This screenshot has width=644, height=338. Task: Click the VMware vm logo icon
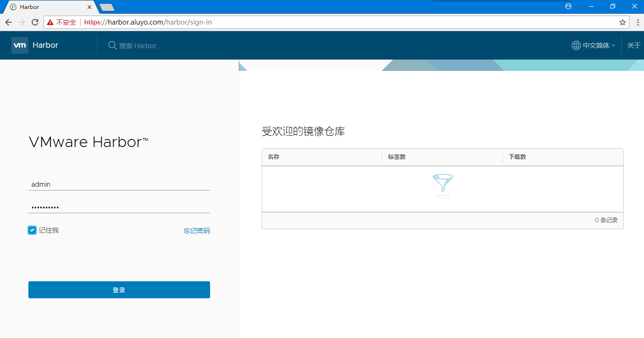[x=20, y=45]
